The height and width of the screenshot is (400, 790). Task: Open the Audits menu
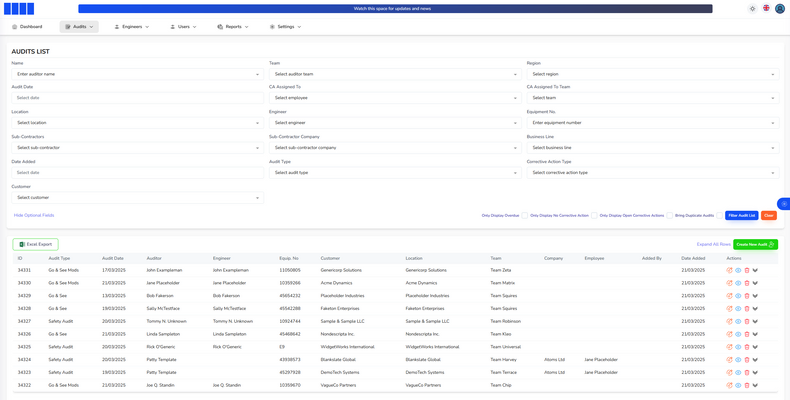(79, 27)
